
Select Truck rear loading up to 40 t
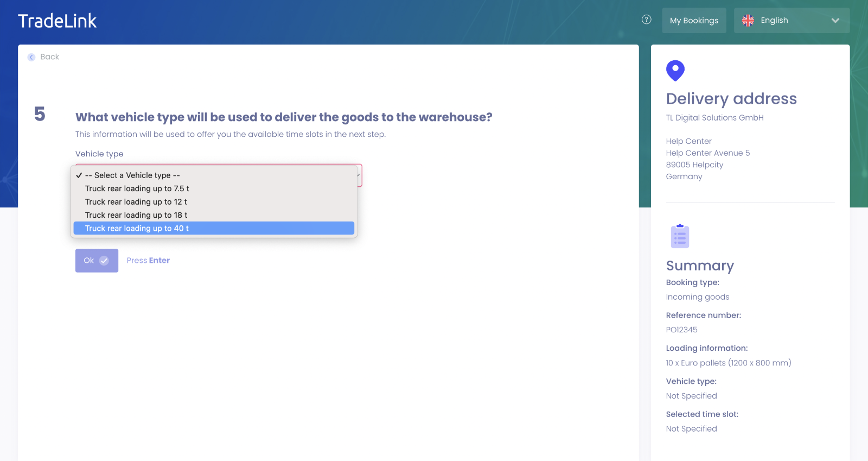137,229
